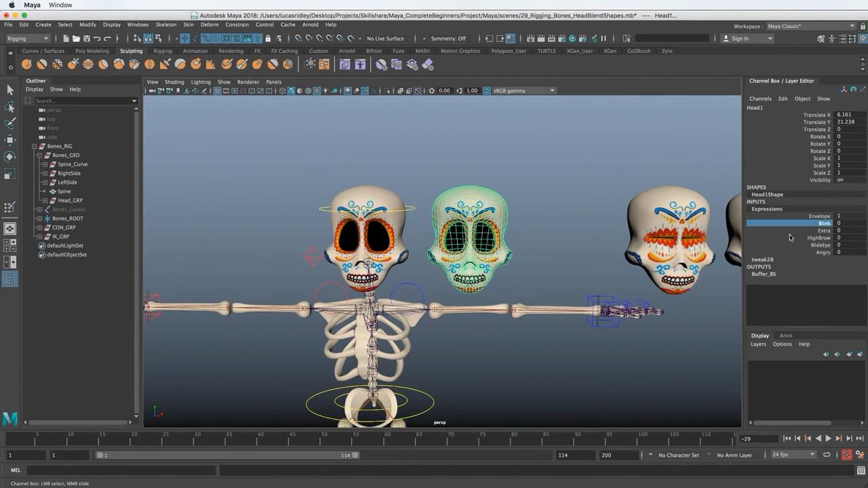Open the 24 fps frame rate dropdown
The height and width of the screenshot is (488, 868).
(793, 455)
